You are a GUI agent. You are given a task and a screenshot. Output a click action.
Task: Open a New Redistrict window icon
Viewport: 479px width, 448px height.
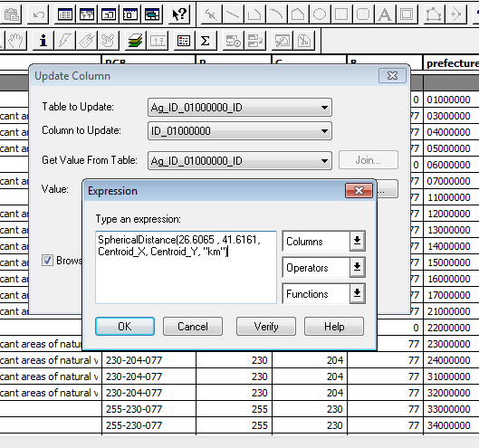click(x=152, y=14)
